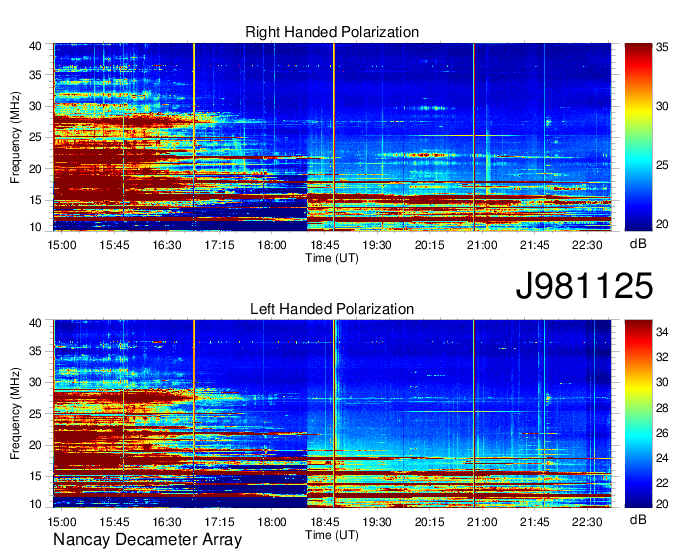Click the "Left Handed Polarization" plot title
Screen dimensions: 680x552
[x=332, y=309]
